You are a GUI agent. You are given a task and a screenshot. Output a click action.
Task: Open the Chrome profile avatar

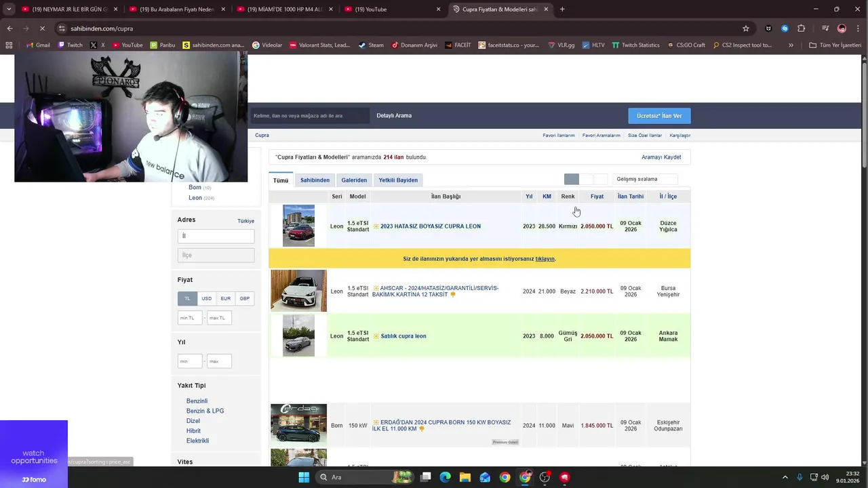coord(842,28)
